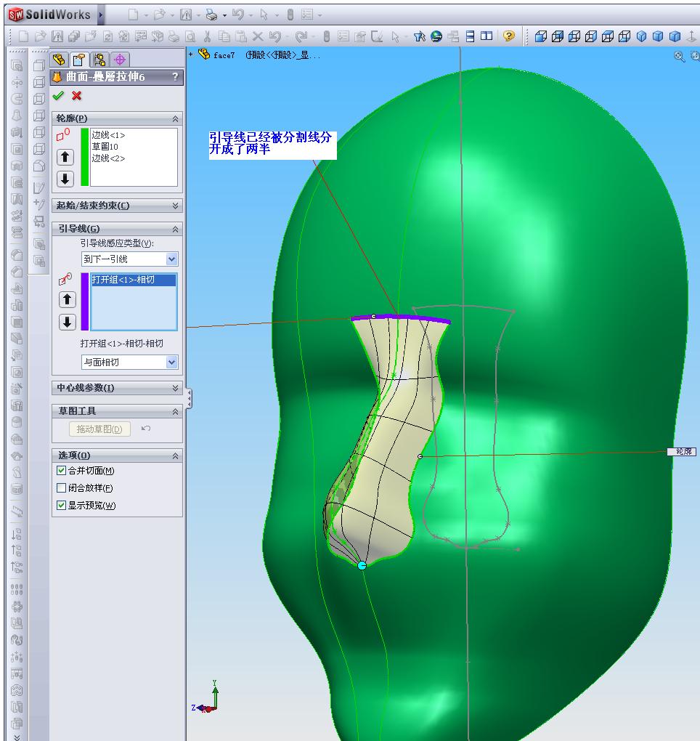
Task: Open the Print dropdown arrow in title bar
Action: tap(224, 15)
